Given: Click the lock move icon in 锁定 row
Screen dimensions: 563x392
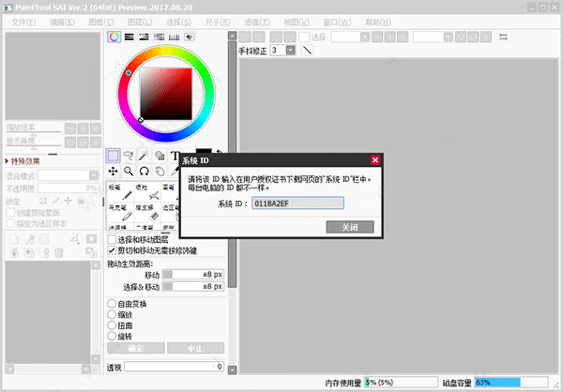Looking at the screenshot, I should (68, 201).
